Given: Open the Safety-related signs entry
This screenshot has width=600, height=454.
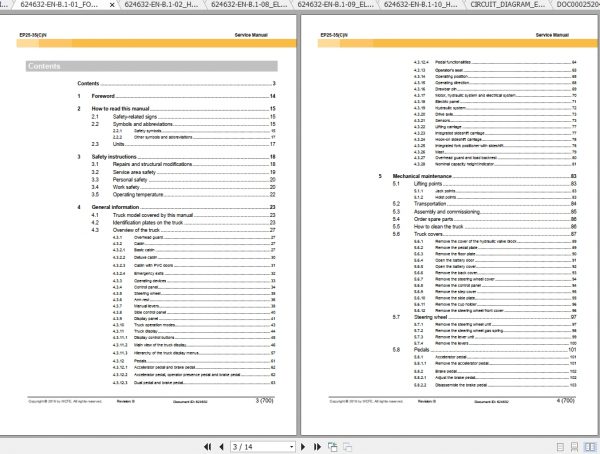Looking at the screenshot, I should coord(183,117).
